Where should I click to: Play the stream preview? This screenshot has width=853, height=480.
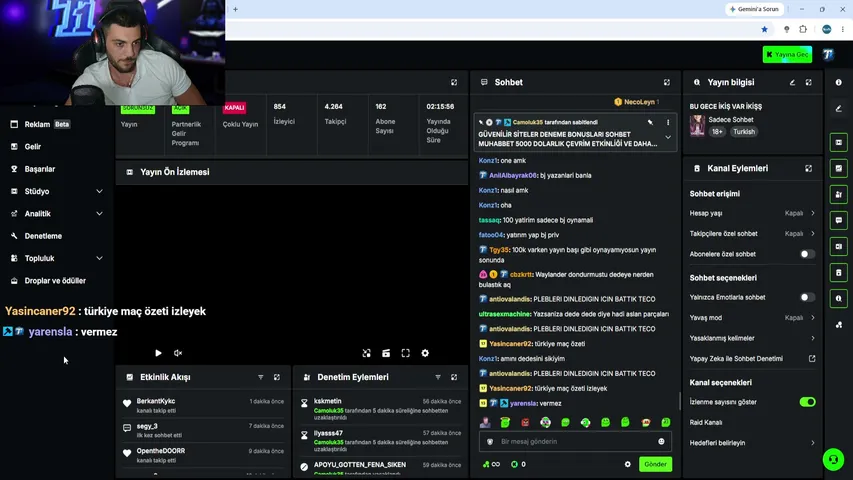pyautogui.click(x=158, y=353)
